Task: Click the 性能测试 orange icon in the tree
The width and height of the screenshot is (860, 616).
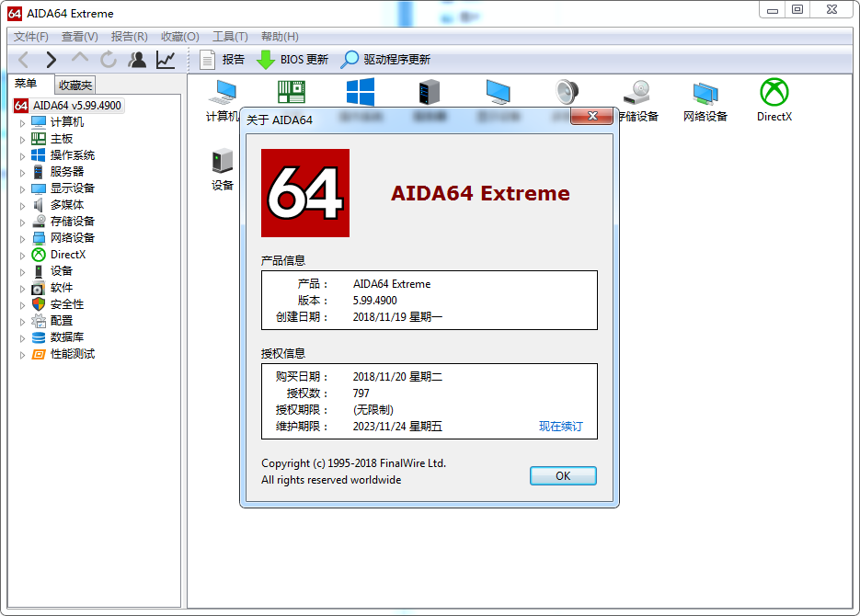Action: point(39,354)
